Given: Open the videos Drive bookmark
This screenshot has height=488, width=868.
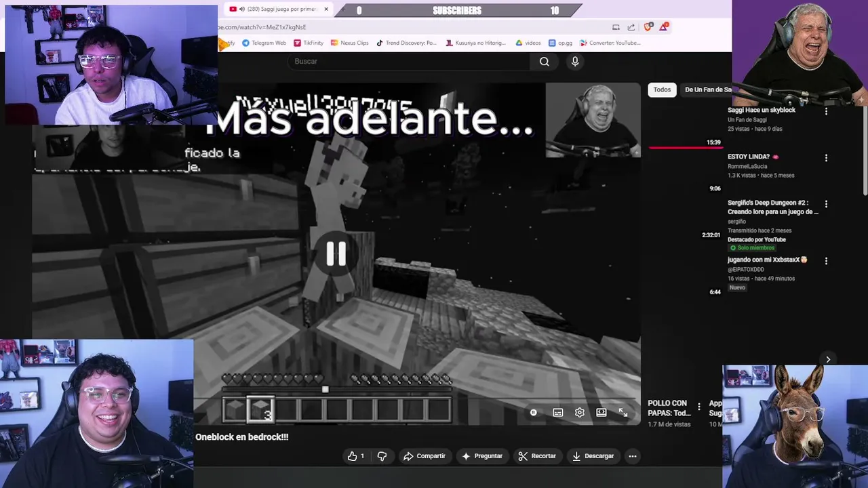Looking at the screenshot, I should pyautogui.click(x=528, y=43).
